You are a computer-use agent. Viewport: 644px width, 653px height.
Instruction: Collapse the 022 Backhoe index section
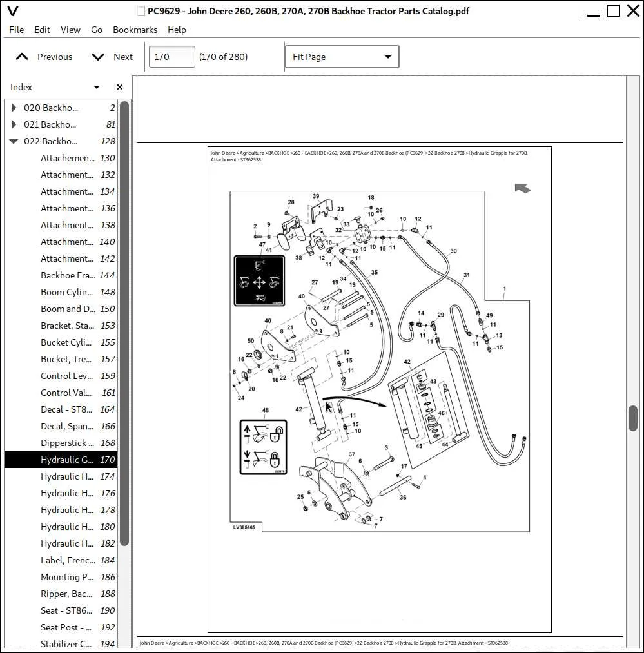(14, 141)
